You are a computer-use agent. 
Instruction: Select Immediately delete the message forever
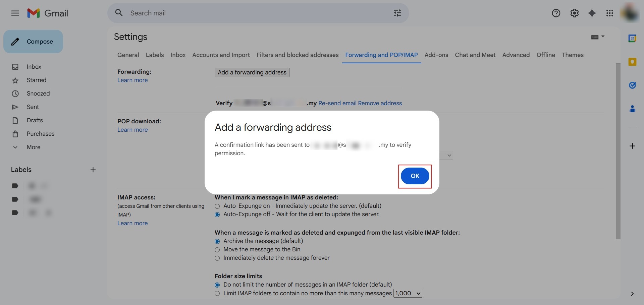point(217,258)
